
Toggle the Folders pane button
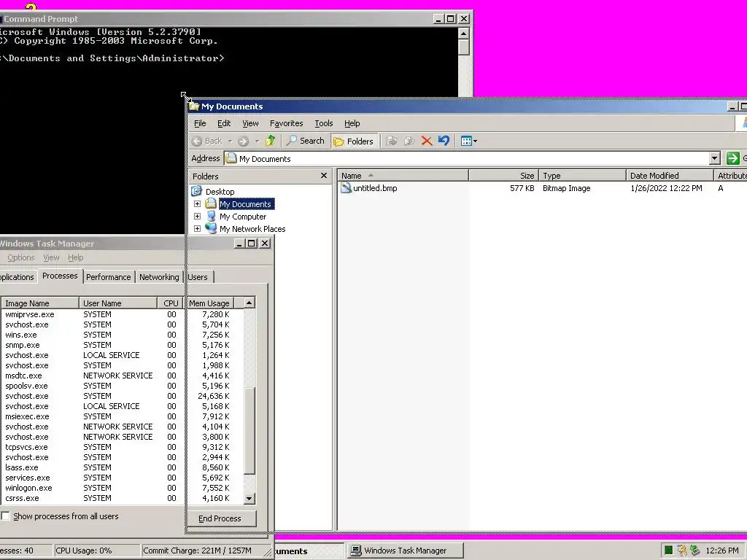point(354,141)
